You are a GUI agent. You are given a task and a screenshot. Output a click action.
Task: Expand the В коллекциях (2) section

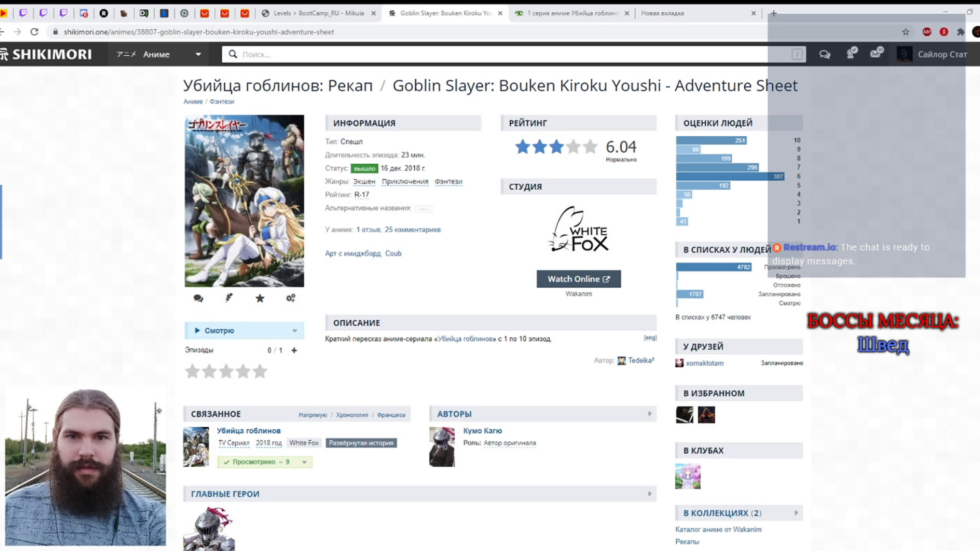[x=739, y=513]
